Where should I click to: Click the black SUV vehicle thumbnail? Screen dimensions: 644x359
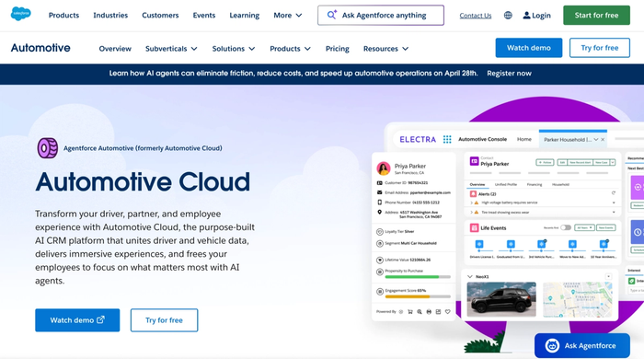pyautogui.click(x=501, y=299)
